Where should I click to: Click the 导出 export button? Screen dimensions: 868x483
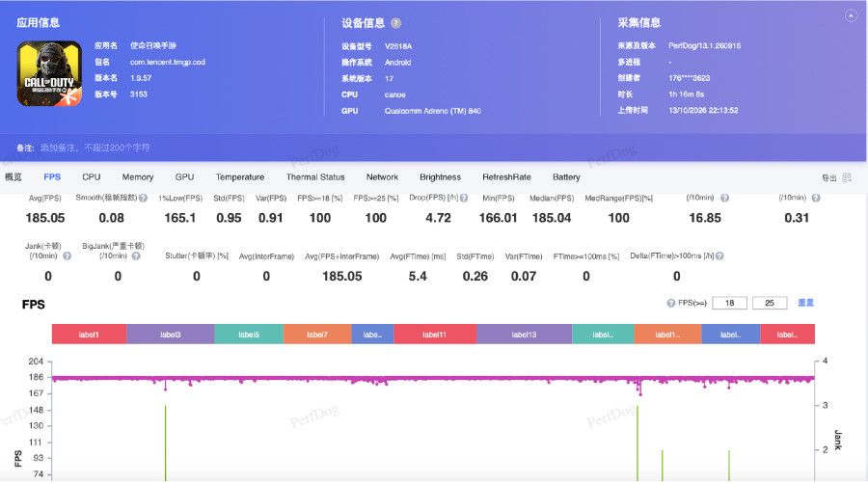click(828, 177)
